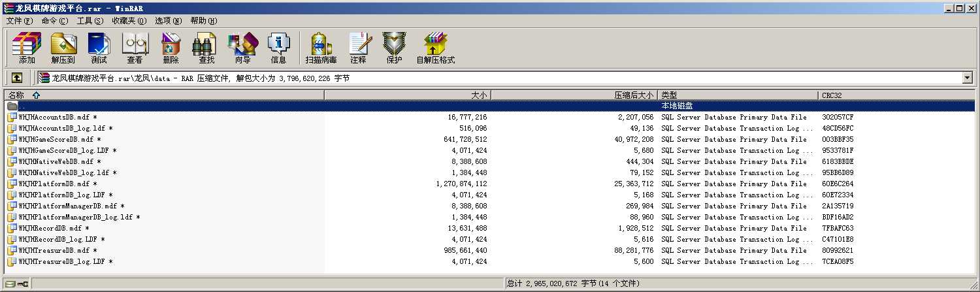Viewport: 980px width, 292px height.
Task: Click the WHJHPlatformDB.mdf file icon
Action: click(12, 184)
